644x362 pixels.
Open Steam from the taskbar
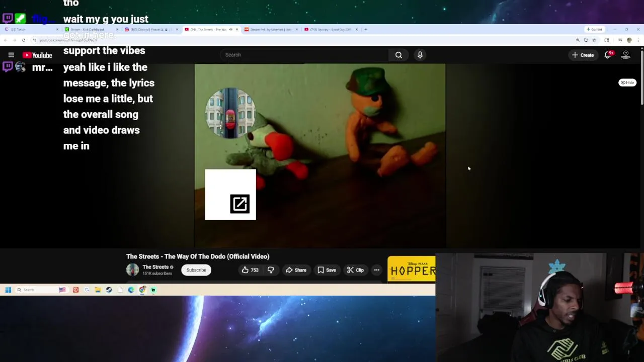click(109, 290)
